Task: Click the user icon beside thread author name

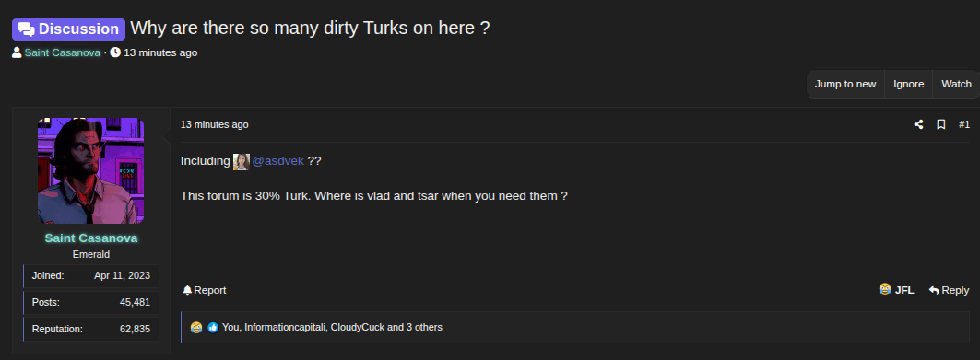Action: (17, 53)
